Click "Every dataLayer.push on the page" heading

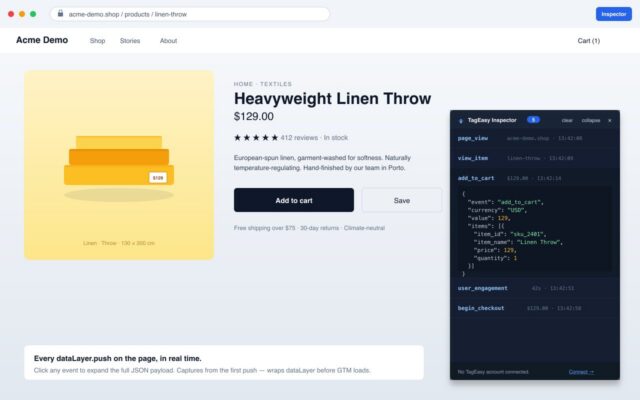tap(118, 358)
